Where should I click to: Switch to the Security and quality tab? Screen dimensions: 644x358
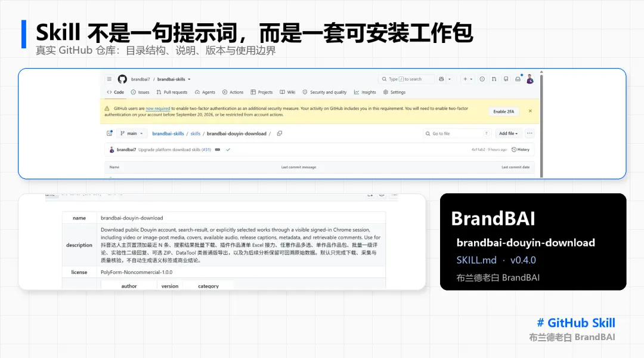[x=324, y=92]
